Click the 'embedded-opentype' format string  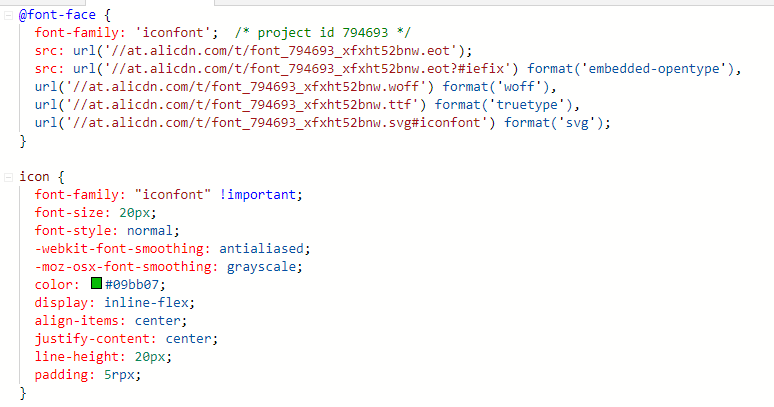coord(664,69)
